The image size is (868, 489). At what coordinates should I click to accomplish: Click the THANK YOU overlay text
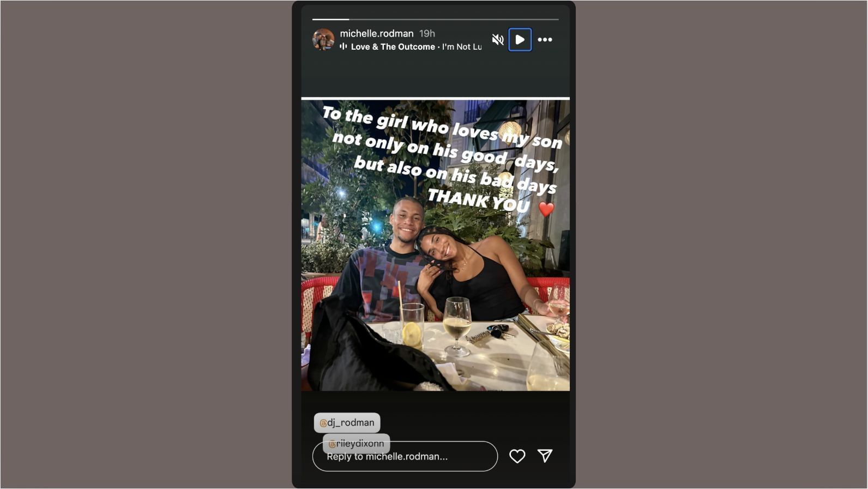click(x=479, y=200)
